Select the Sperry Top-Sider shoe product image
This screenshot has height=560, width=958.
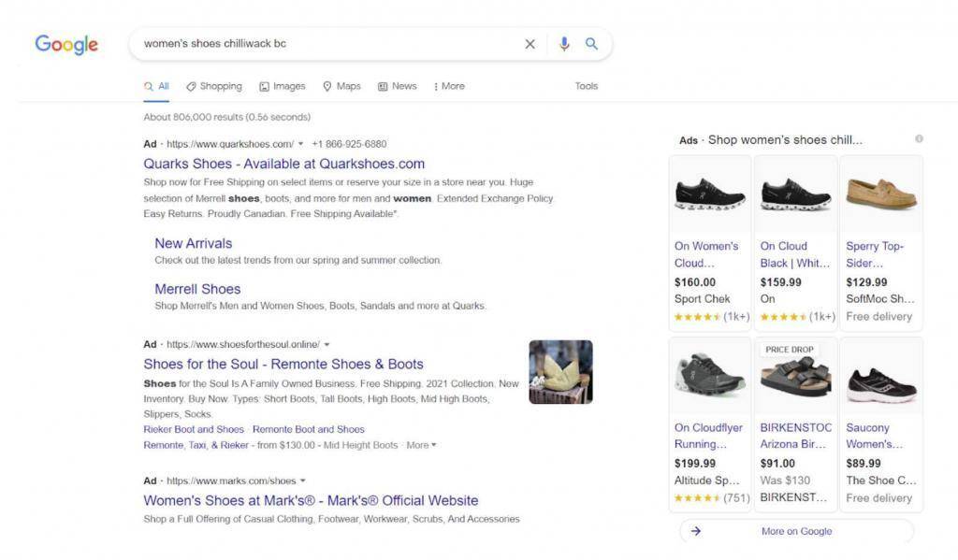coord(881,194)
